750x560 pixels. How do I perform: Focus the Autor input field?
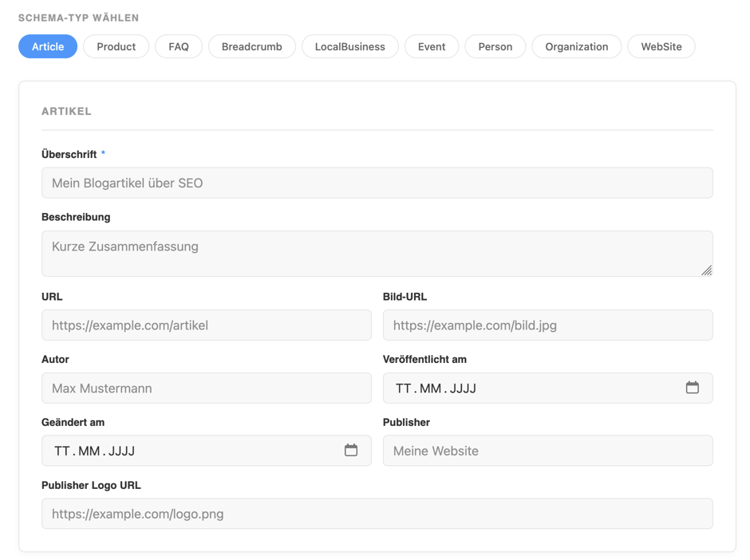206,388
